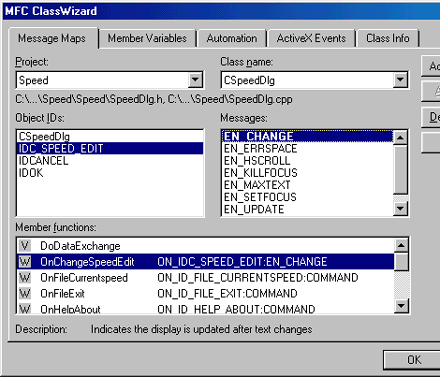The height and width of the screenshot is (377, 440).
Task: Click Messages list scroll up arrow
Action: [400, 137]
